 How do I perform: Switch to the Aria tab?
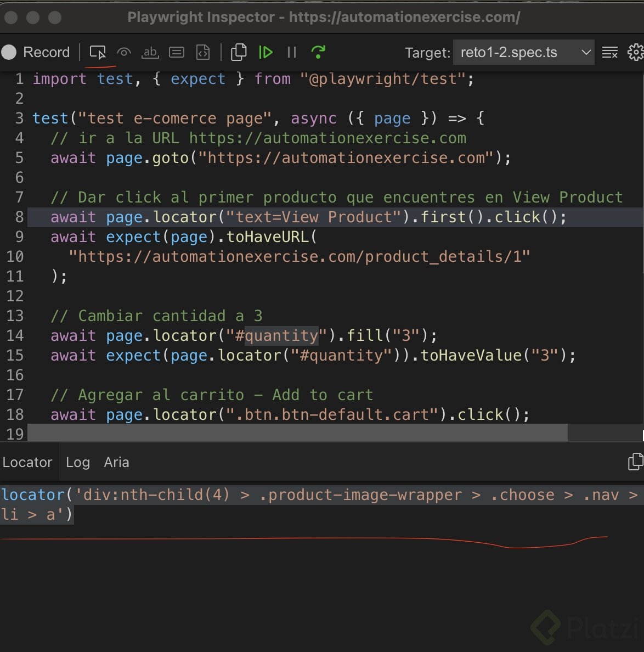tap(116, 463)
